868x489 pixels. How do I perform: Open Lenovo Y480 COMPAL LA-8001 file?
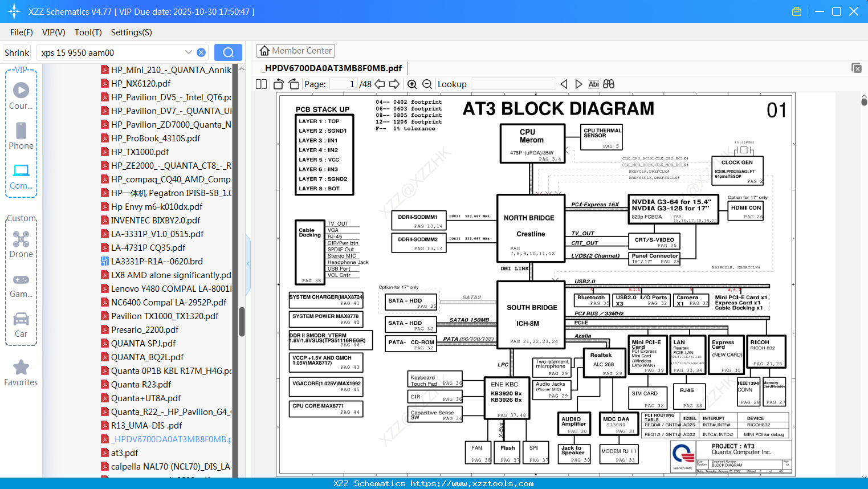coord(166,288)
